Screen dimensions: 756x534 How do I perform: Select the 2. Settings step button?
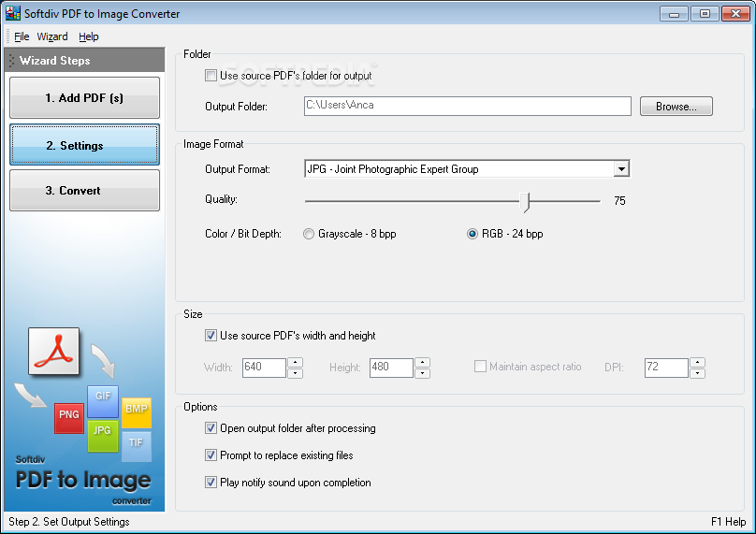click(x=84, y=145)
